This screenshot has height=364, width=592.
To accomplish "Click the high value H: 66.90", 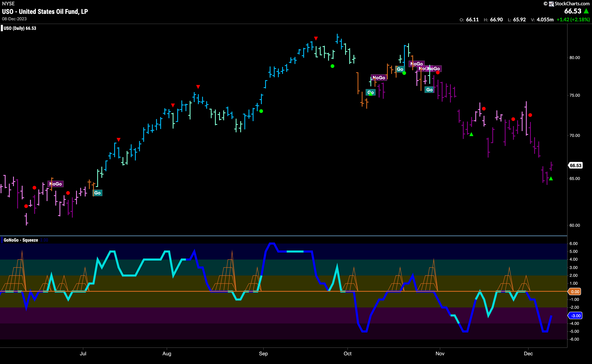I will coord(493,19).
